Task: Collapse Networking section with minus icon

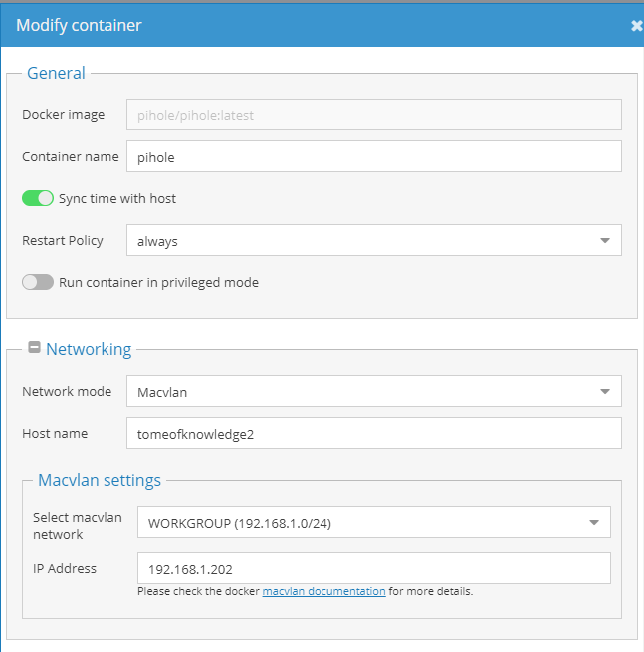Action: click(34, 347)
